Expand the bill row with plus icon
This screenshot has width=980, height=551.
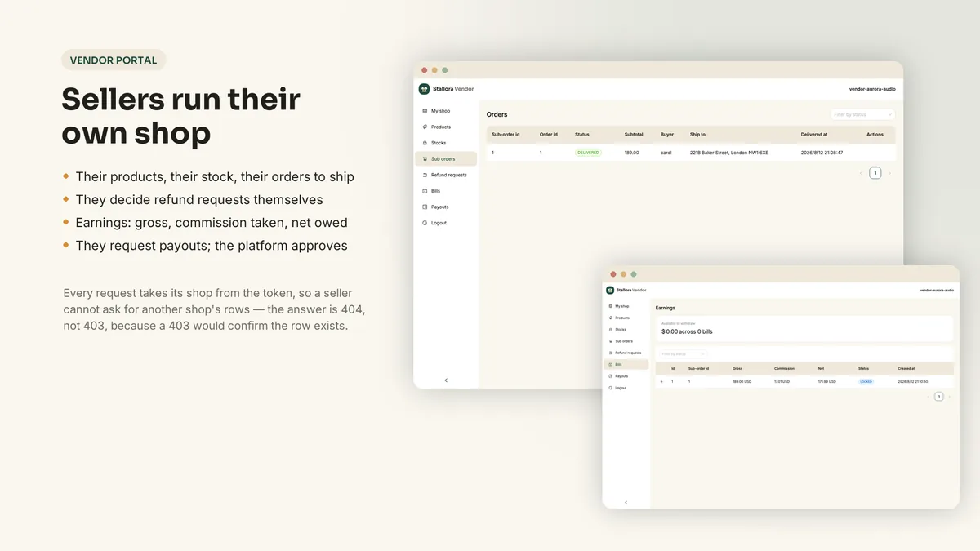[661, 381]
